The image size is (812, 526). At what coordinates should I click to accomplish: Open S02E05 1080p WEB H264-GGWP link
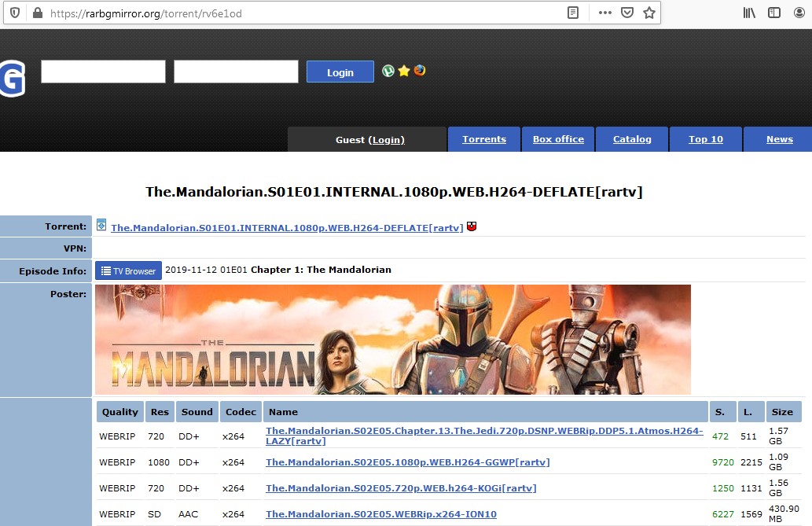tap(407, 462)
